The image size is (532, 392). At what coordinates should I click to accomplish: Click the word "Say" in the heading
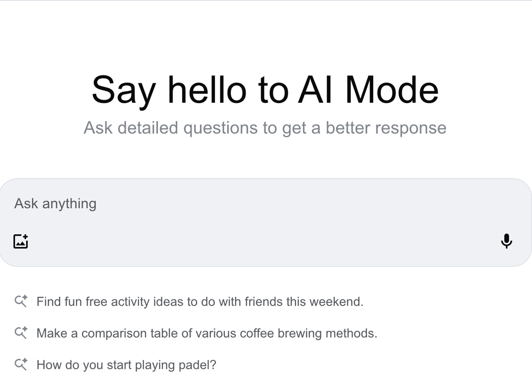123,90
